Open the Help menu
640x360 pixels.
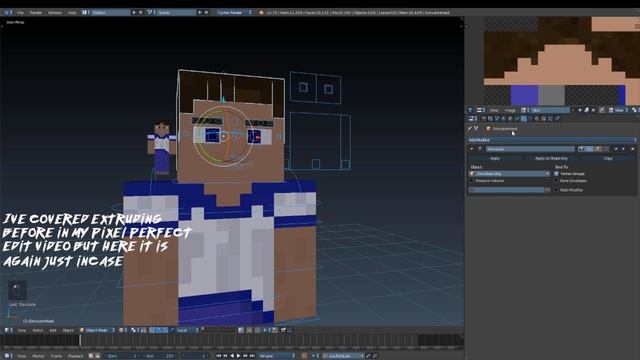point(72,13)
